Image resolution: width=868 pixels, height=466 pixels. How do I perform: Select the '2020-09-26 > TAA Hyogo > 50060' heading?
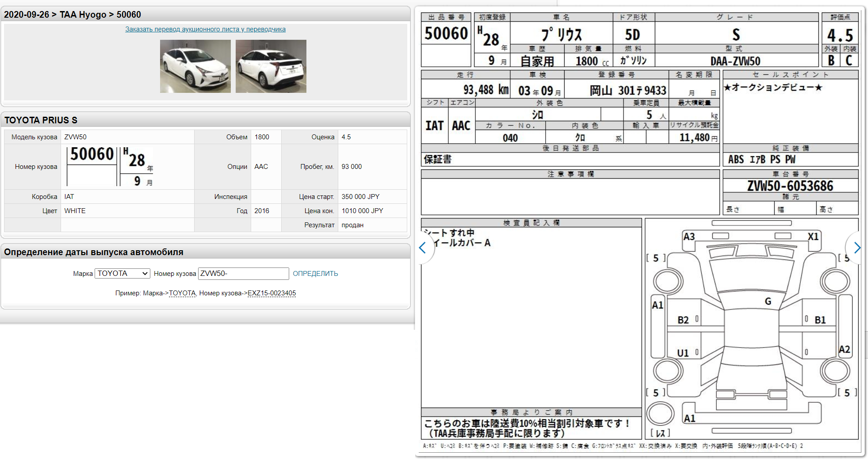tap(73, 15)
